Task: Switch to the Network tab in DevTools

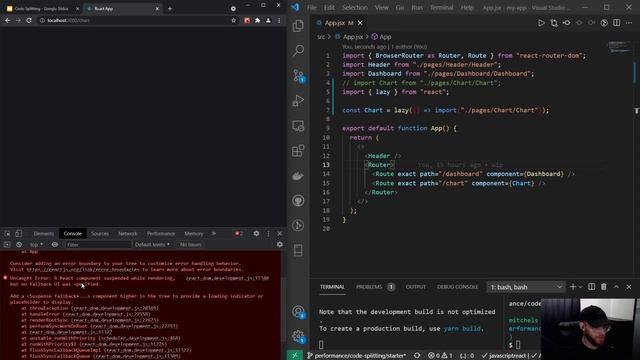Action: pos(128,233)
